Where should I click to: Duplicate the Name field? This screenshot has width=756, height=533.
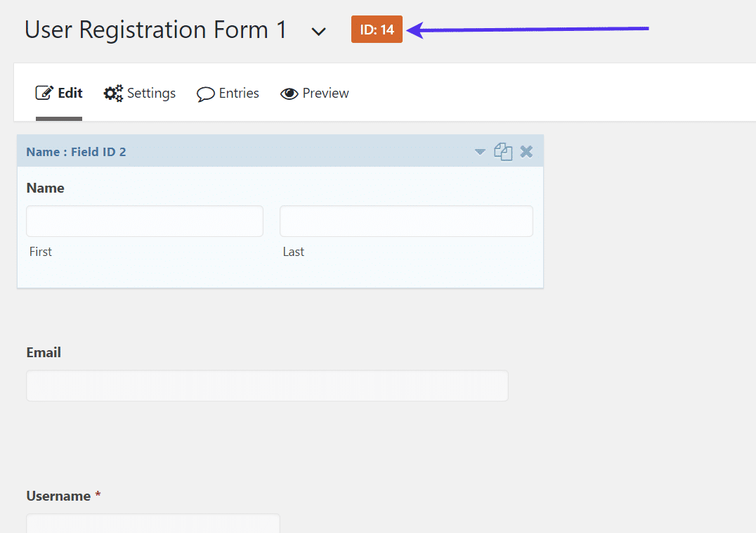(x=503, y=152)
